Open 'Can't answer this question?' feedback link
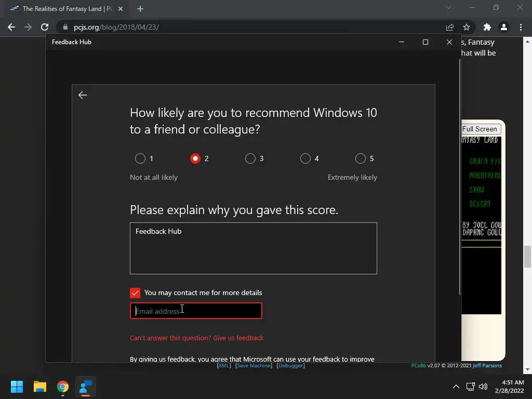This screenshot has height=399, width=532. (196, 338)
